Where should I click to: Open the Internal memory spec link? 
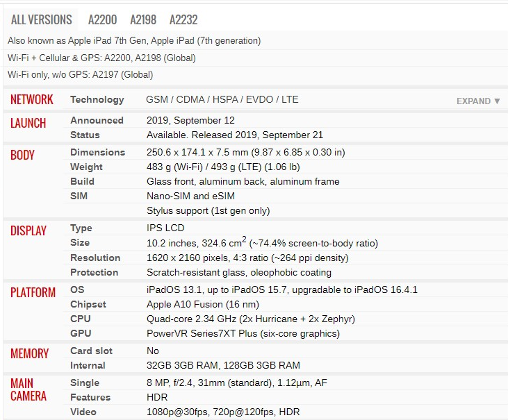click(x=88, y=366)
